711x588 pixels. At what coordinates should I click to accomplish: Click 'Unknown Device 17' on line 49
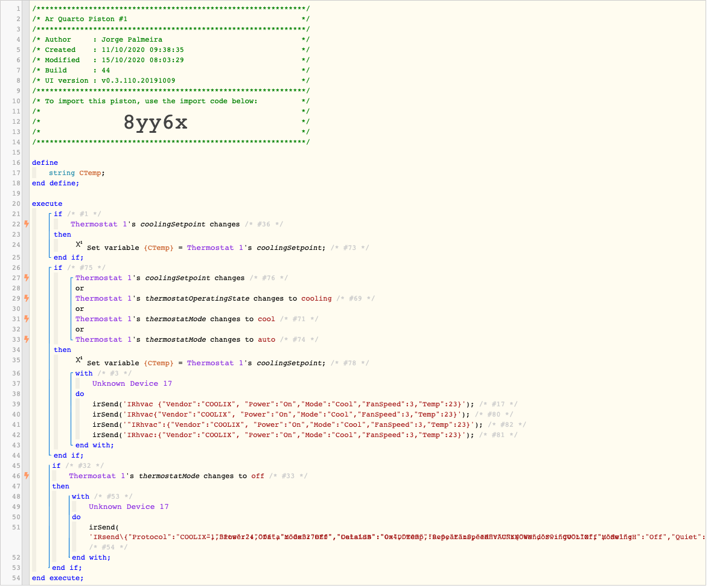[x=129, y=507]
